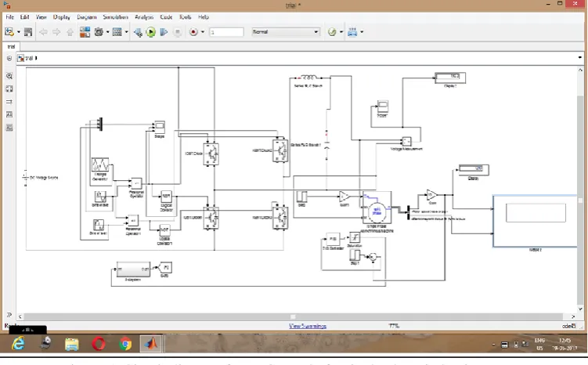The image size is (588, 365).
Task: Expand the Model Explorer dropdown arrow
Action: [126, 32]
